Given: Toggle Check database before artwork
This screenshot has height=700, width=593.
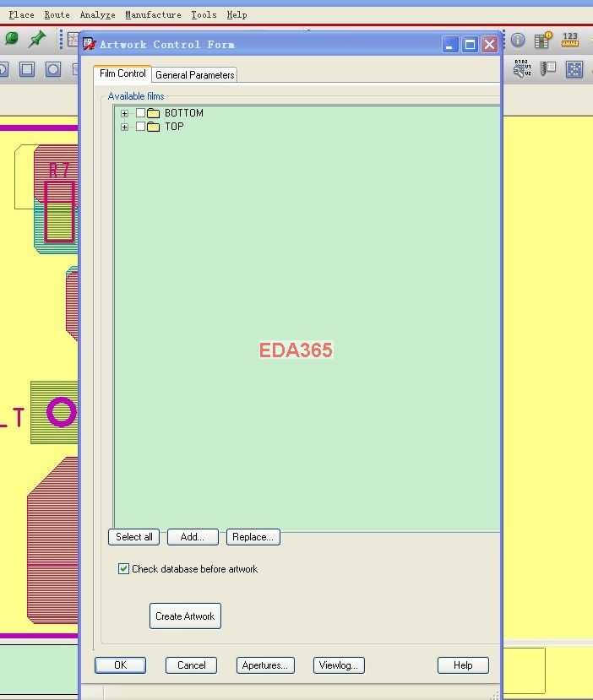Looking at the screenshot, I should [x=123, y=569].
